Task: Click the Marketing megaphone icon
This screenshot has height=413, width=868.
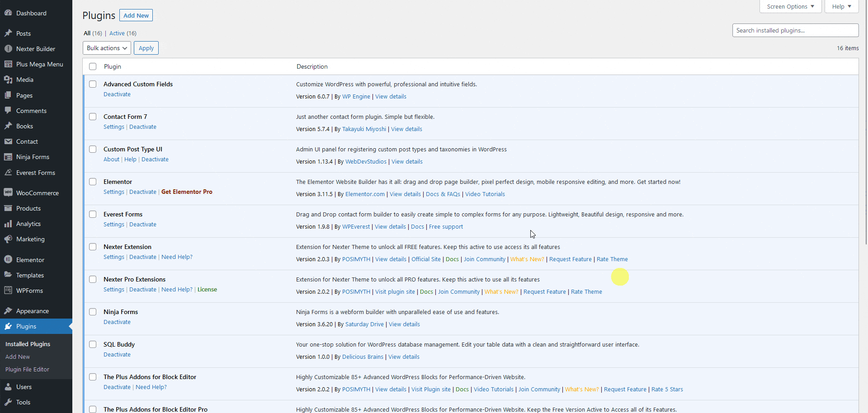Action: [8, 239]
